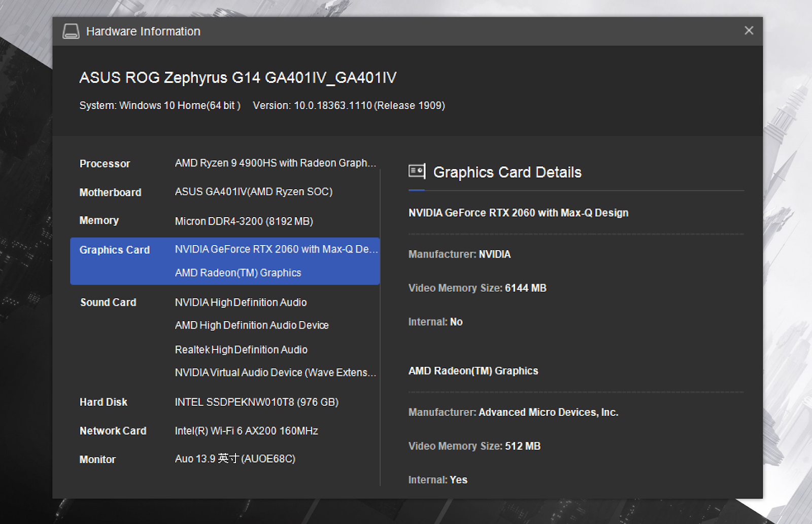Click the ASUS GA401IV(AMD Ryzen SOC) motherboard entry
Image resolution: width=812 pixels, height=524 pixels.
tap(254, 192)
